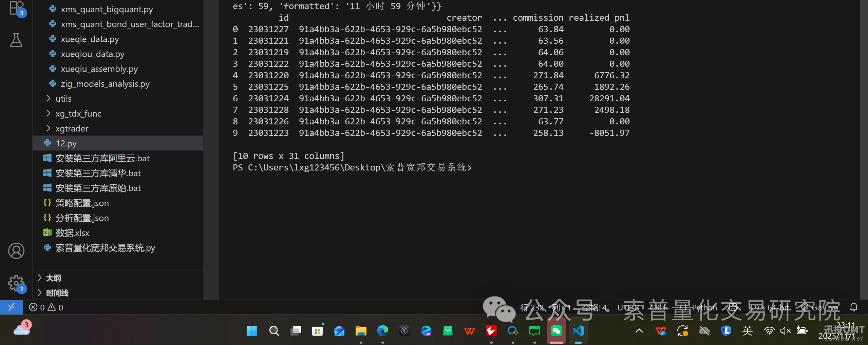Click Visual Studio Code taskbar icon
The height and width of the screenshot is (345, 868).
578,331
